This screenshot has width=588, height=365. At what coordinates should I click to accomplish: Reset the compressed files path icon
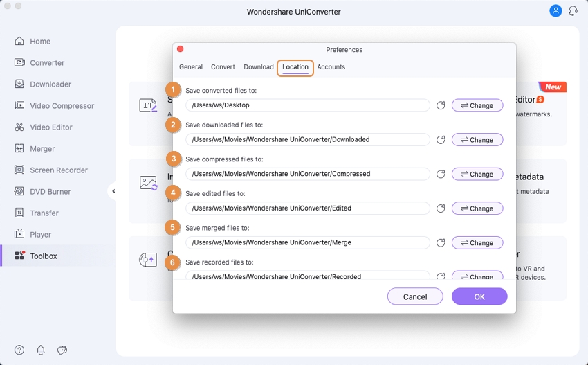tap(441, 174)
